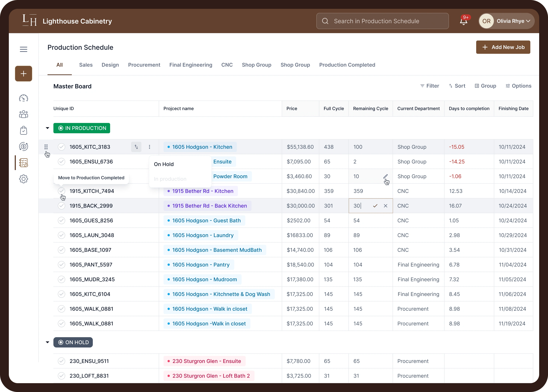Click the IN PRODUCTION green status badge
Image resolution: width=548 pixels, height=392 pixels.
tap(82, 128)
